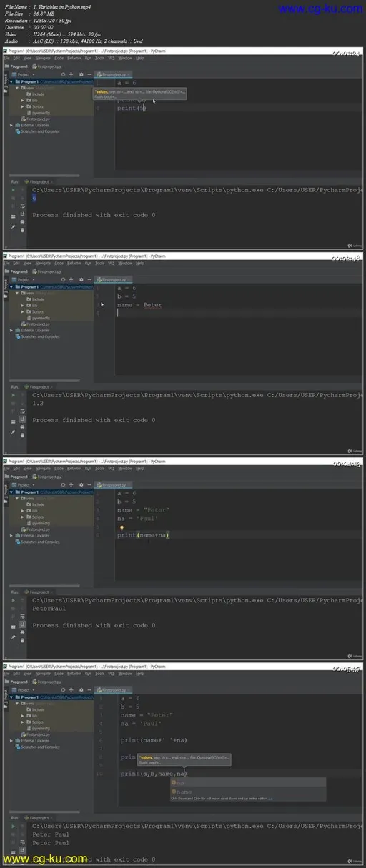
Task: Open the Project view dropdown in the fourth frame
Action: [x=23, y=690]
